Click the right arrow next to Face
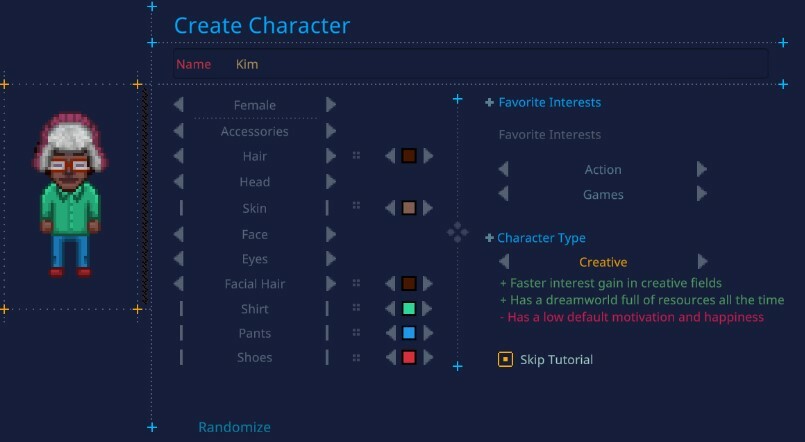 pyautogui.click(x=331, y=234)
